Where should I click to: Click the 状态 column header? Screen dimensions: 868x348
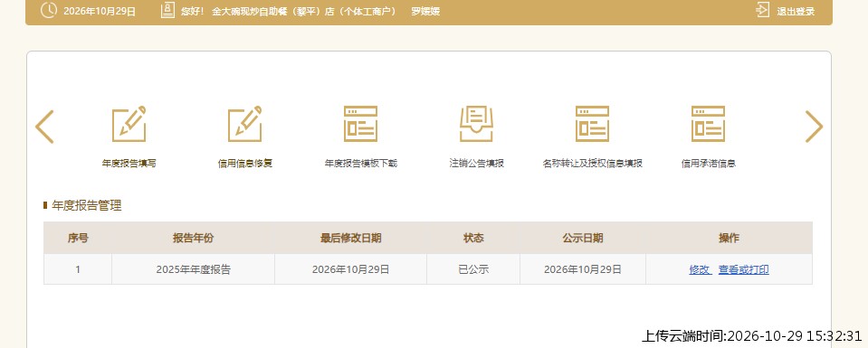473,239
